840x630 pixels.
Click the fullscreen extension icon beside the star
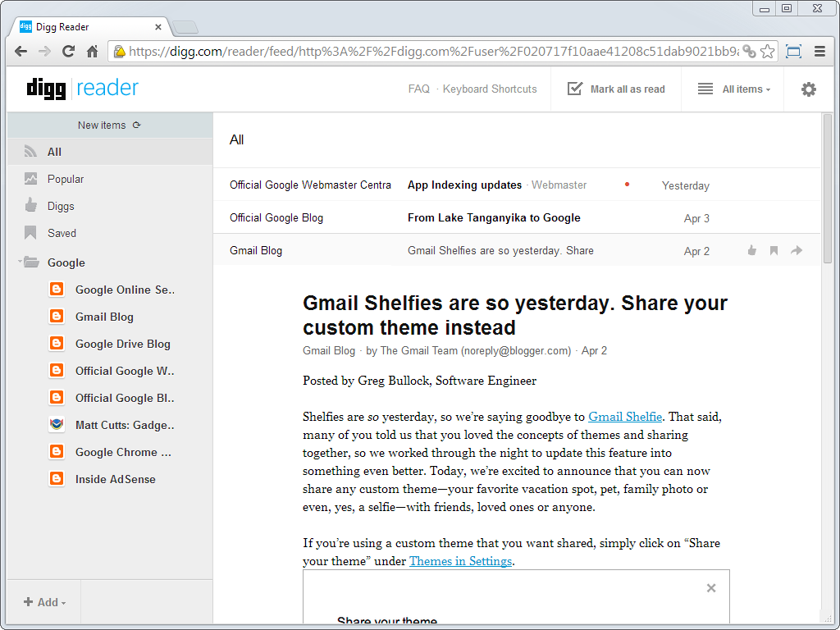(793, 52)
